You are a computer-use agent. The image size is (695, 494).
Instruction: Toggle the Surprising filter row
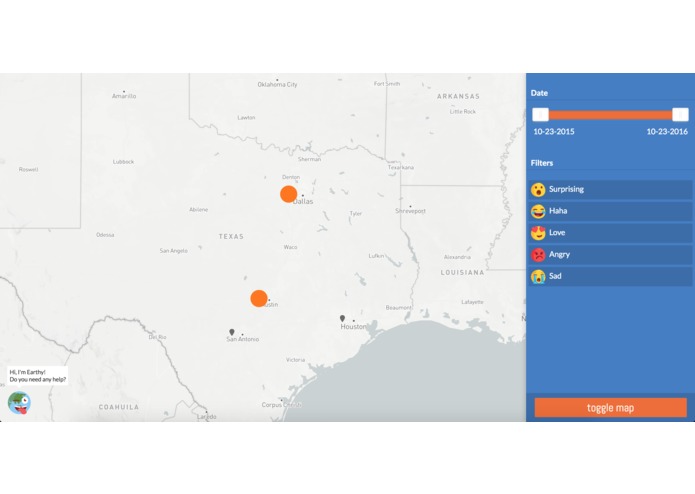610,190
